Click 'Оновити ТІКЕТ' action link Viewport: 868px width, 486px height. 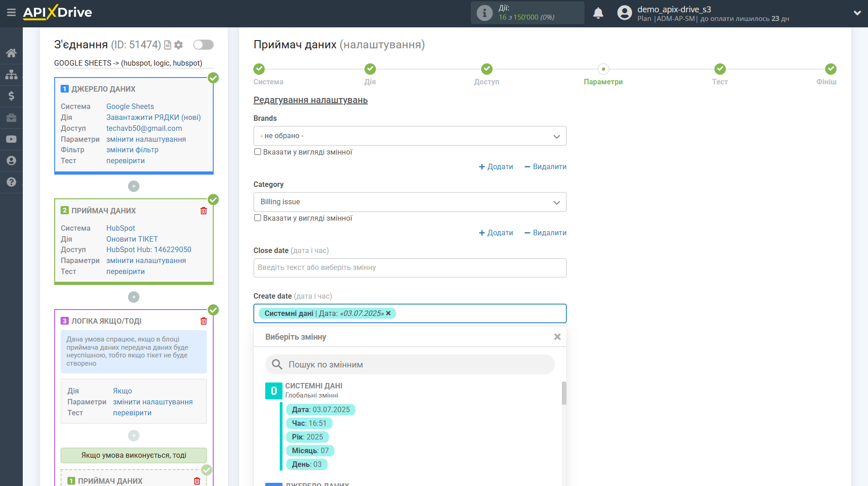132,239
